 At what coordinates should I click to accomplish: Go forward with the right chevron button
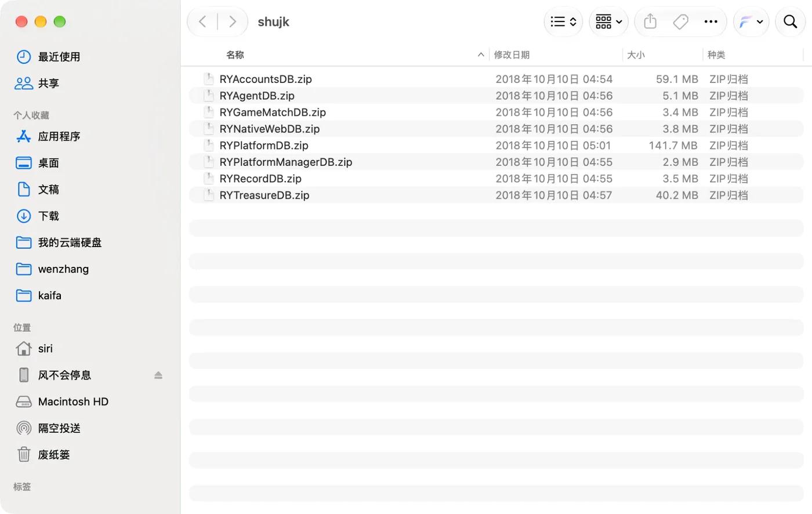[233, 22]
